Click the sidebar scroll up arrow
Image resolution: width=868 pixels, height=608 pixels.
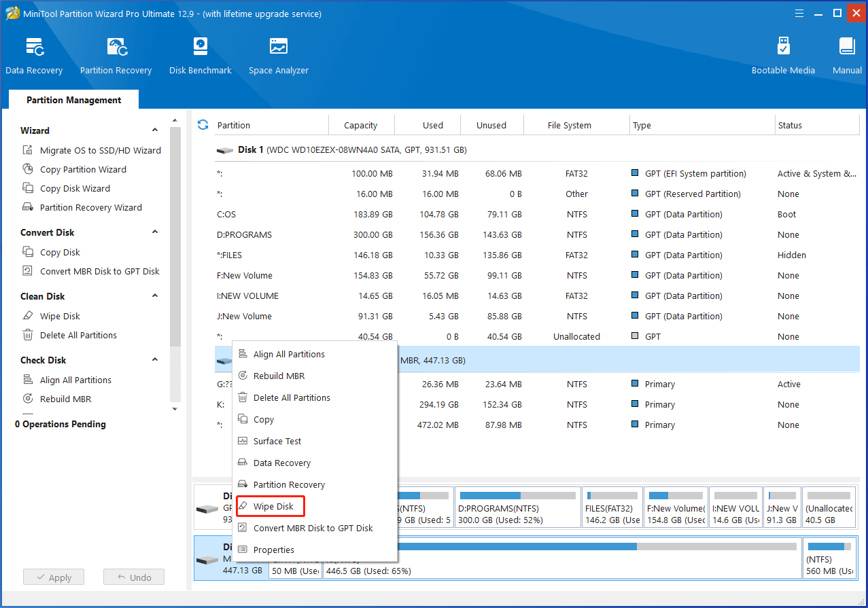tap(175, 120)
